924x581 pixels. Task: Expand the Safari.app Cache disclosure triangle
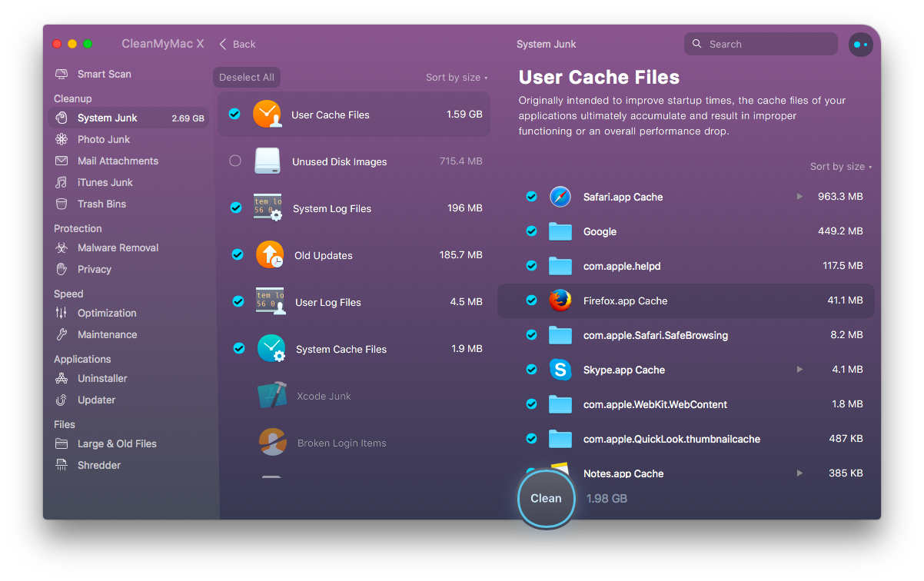799,197
